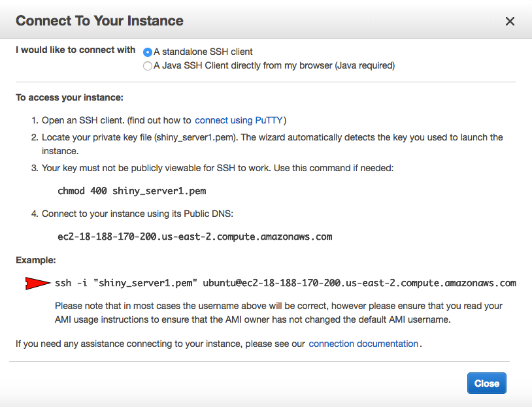Click the 'To access your instance:' heading

pos(69,98)
